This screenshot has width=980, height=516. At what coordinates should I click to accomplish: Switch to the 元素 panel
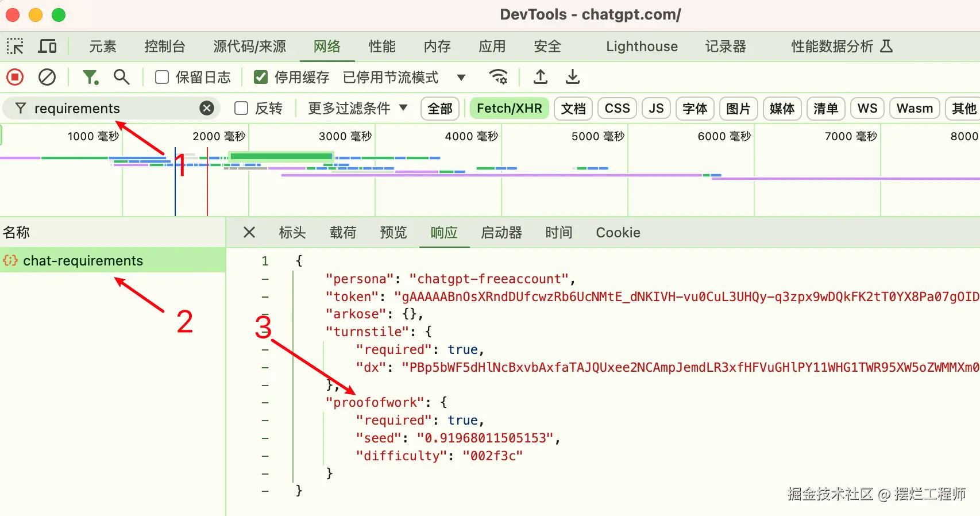(x=103, y=46)
